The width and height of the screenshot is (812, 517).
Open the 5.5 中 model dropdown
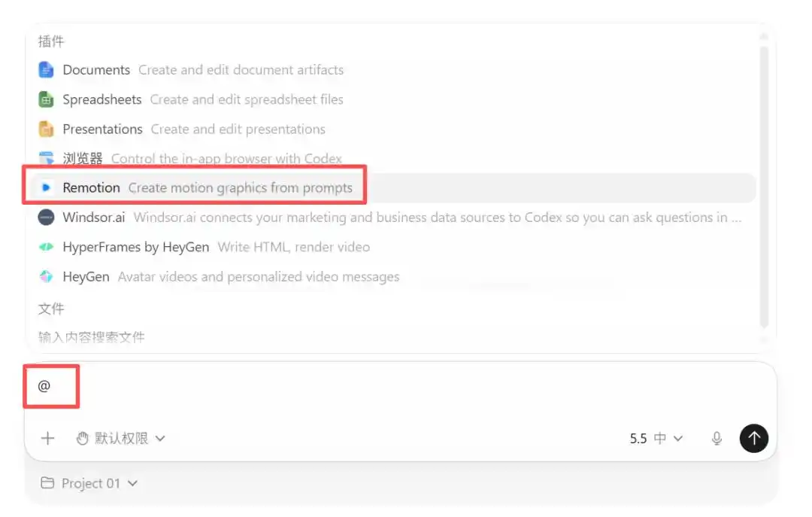pos(656,439)
